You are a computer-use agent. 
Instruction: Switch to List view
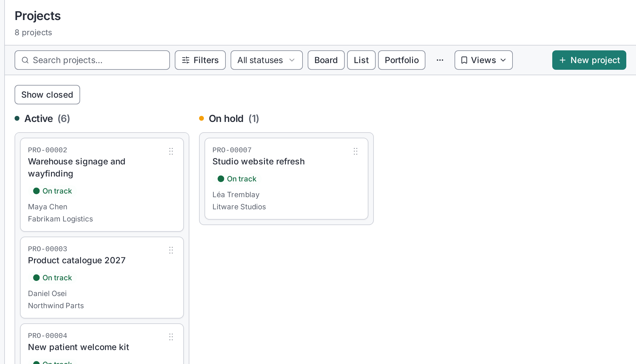[361, 60]
